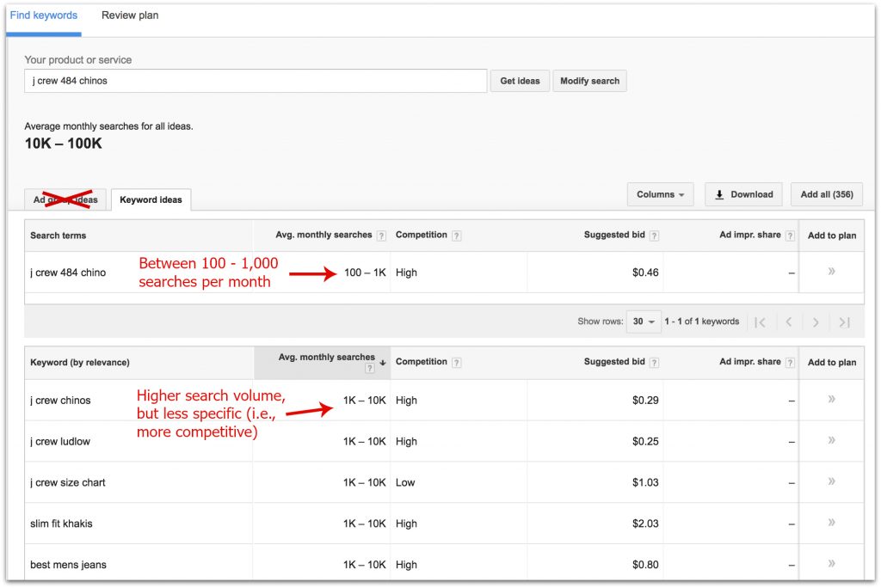Click the $0.25 suggested bid value
This screenshot has height=588, width=881.
point(645,441)
